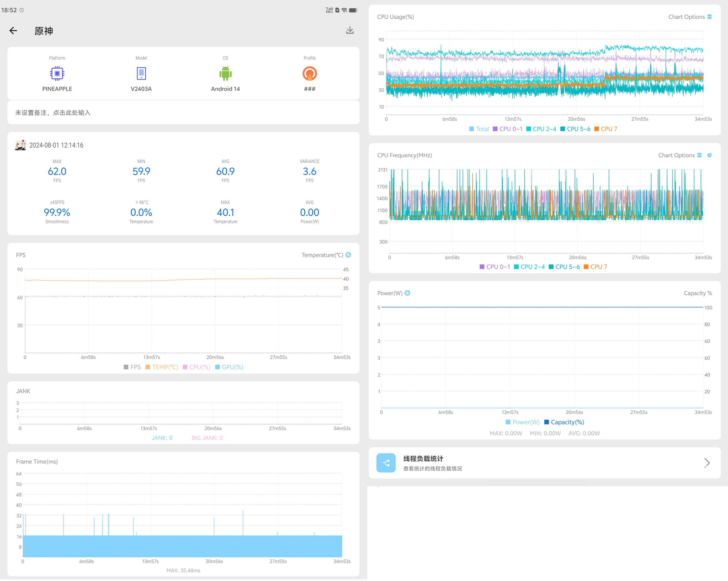728x581 pixels.
Task: Tap the AVG 60.9 FPS value
Action: 225,171
